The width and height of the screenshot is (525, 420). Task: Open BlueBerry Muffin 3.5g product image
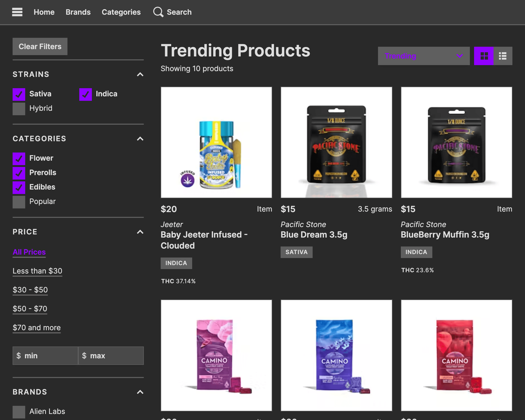(x=456, y=142)
